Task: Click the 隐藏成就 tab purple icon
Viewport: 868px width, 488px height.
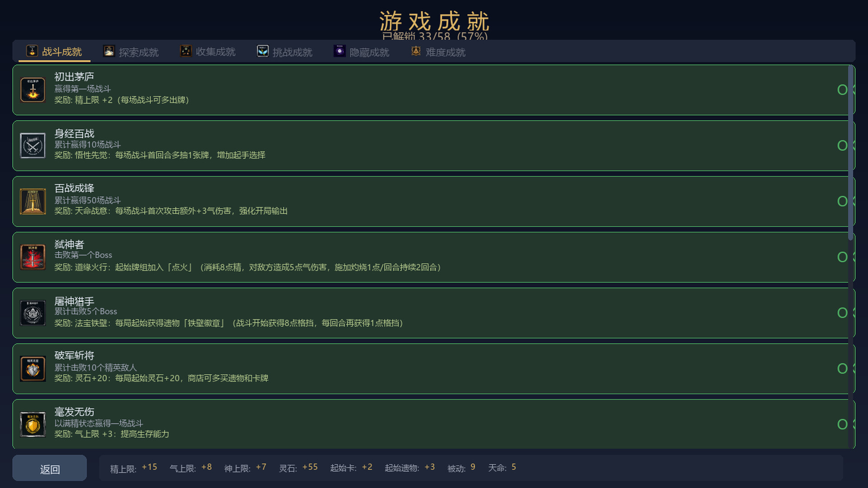Action: 340,51
